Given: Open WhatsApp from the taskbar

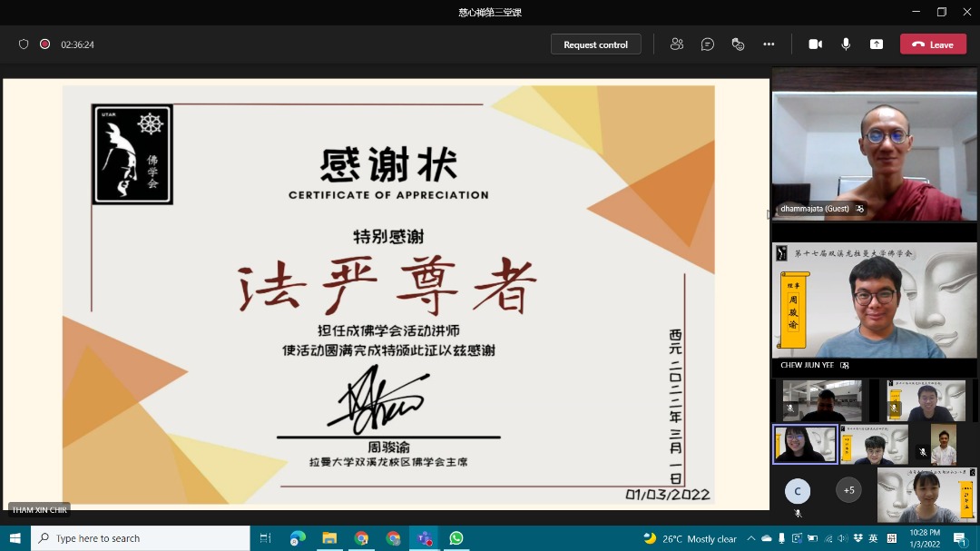Looking at the screenshot, I should pos(456,538).
